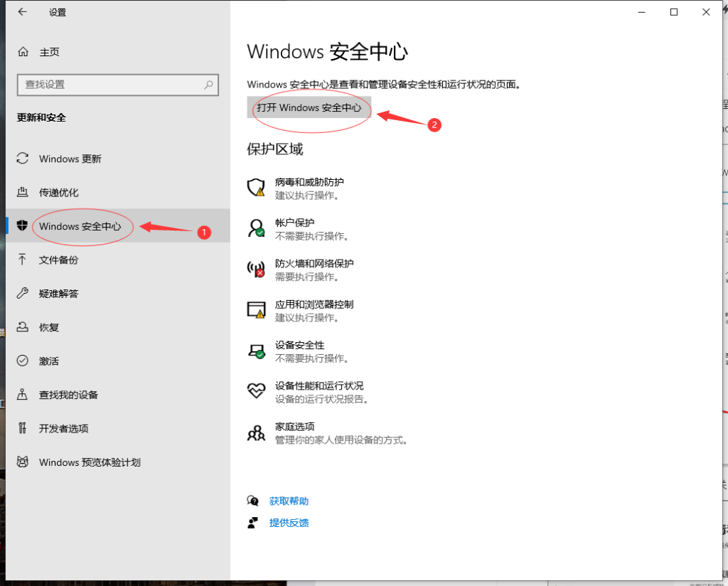Click the search magnifier icon in 查找设置 box

click(x=208, y=85)
